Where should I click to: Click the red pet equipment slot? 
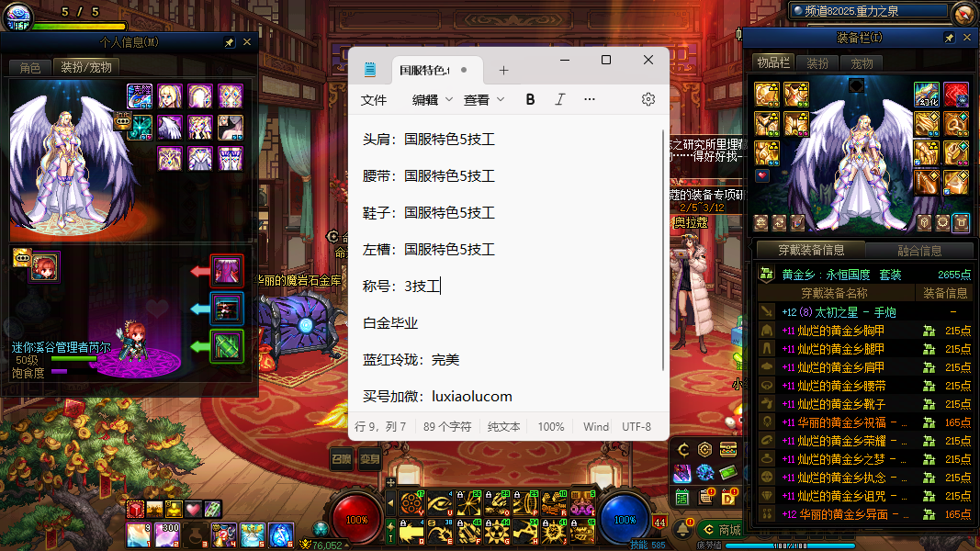227,272
